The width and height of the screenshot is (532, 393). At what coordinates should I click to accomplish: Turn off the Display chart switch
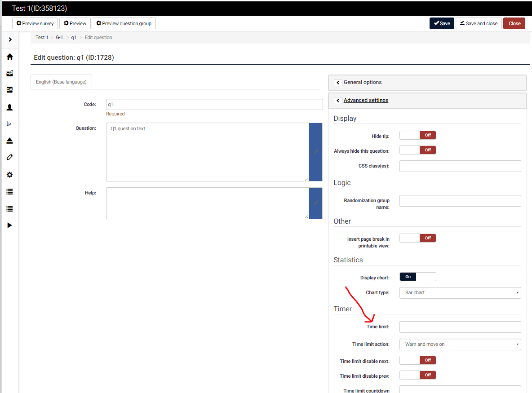pyautogui.click(x=417, y=277)
